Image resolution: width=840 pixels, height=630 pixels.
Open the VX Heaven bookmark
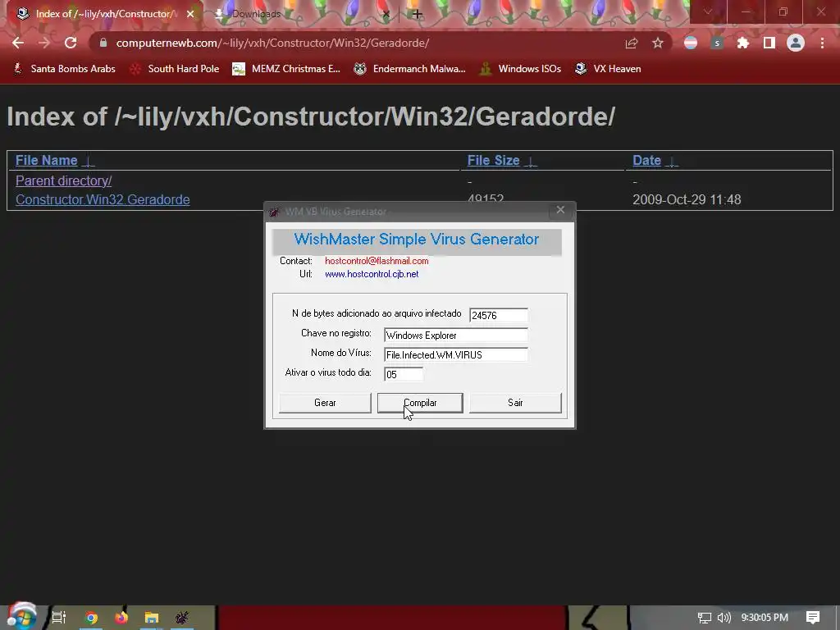(608, 69)
